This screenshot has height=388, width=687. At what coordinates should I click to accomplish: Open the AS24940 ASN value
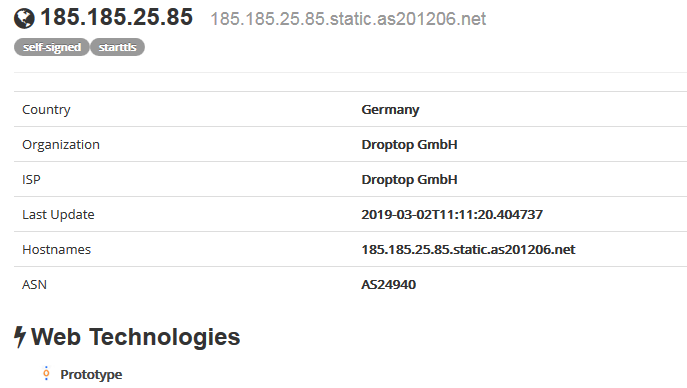tap(389, 285)
